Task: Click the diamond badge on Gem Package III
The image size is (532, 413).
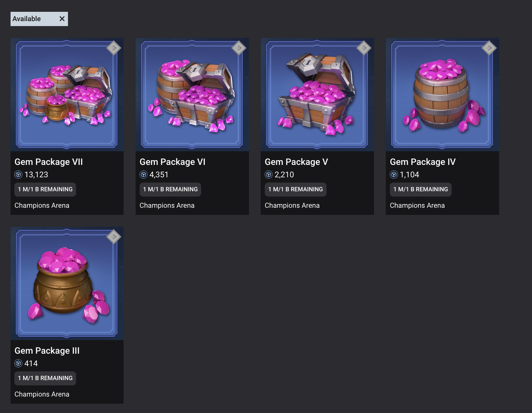Action: click(114, 237)
